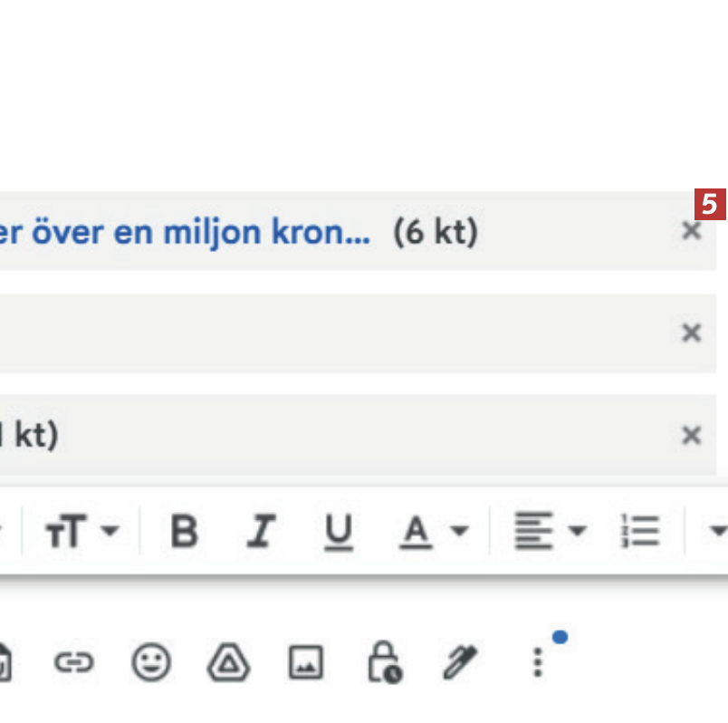Remove the "över en miljon kron..." attachment
The image size is (728, 723).
(x=691, y=232)
